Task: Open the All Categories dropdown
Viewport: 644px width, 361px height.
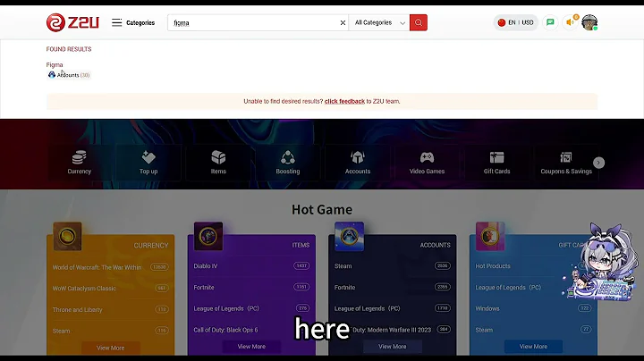Action: pos(379,22)
